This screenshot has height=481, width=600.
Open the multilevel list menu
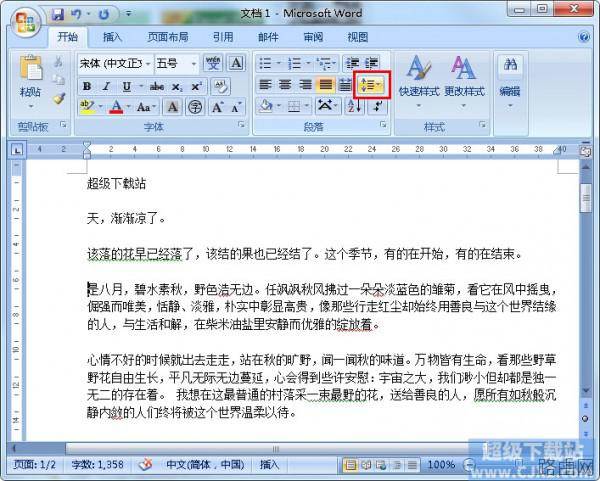326,63
